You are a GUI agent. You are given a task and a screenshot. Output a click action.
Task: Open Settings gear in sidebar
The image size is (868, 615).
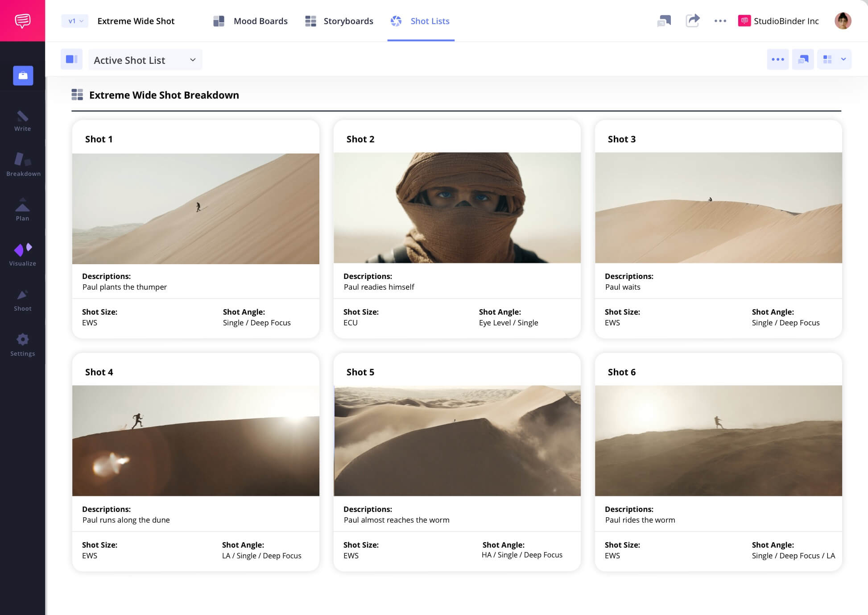(23, 345)
